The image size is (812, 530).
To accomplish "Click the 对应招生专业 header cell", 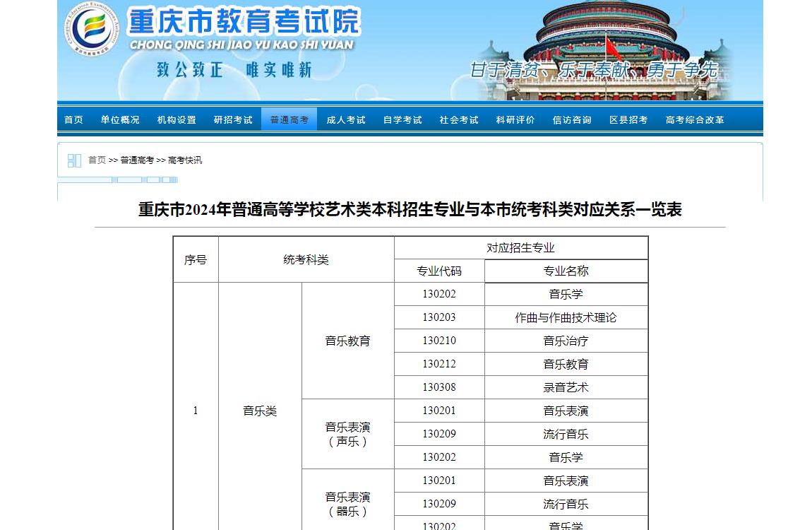I will (x=521, y=247).
